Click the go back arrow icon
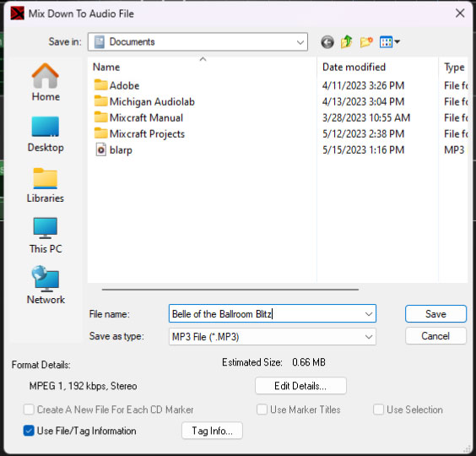This screenshot has height=456, width=476. click(x=327, y=42)
